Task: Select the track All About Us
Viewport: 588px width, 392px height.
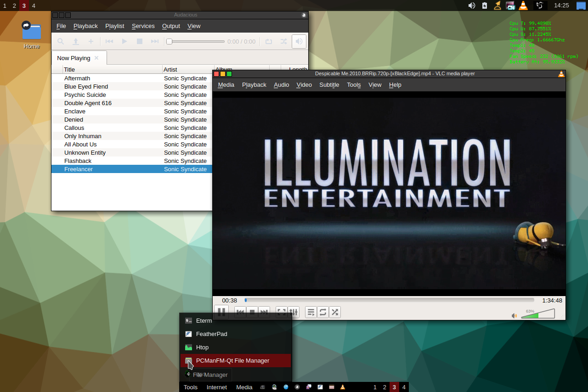Action: (x=132, y=145)
